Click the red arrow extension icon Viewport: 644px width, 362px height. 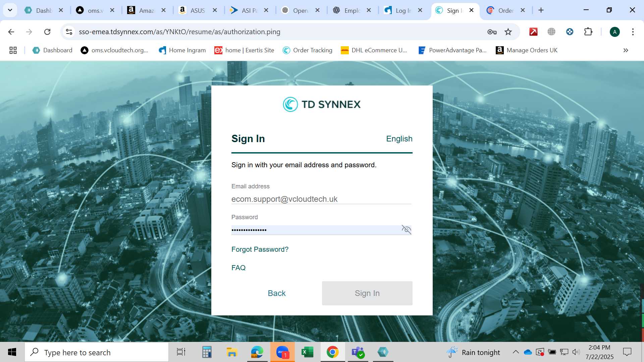(x=533, y=32)
